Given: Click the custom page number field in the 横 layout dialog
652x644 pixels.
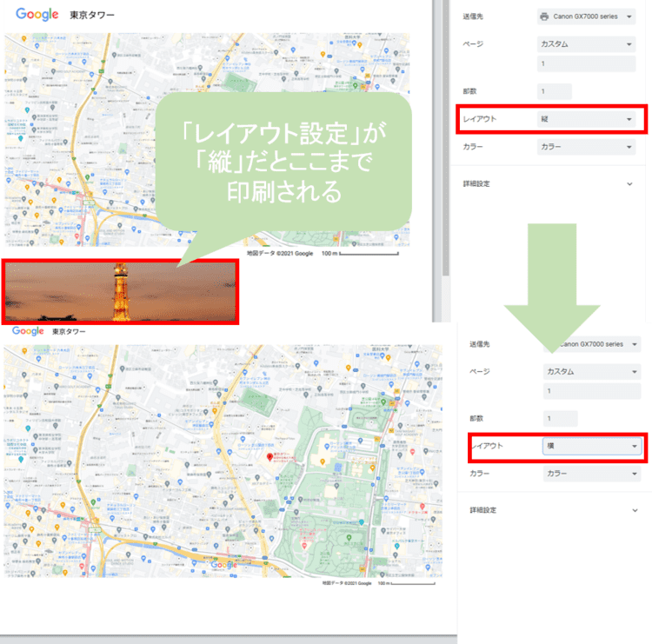Looking at the screenshot, I should point(592,391).
